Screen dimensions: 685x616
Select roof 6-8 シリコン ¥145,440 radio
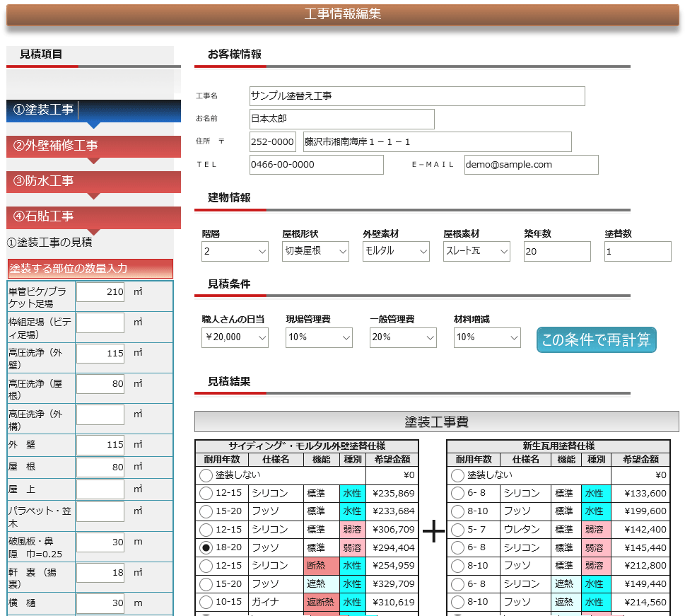point(457,548)
